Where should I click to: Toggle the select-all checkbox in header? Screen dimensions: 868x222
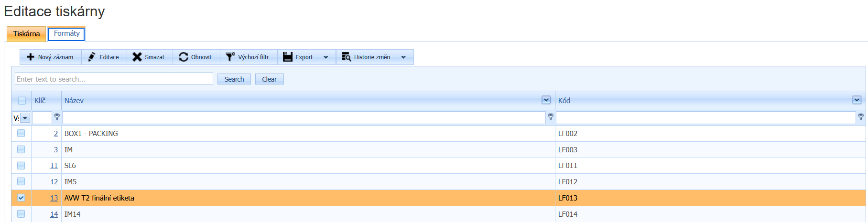point(22,100)
